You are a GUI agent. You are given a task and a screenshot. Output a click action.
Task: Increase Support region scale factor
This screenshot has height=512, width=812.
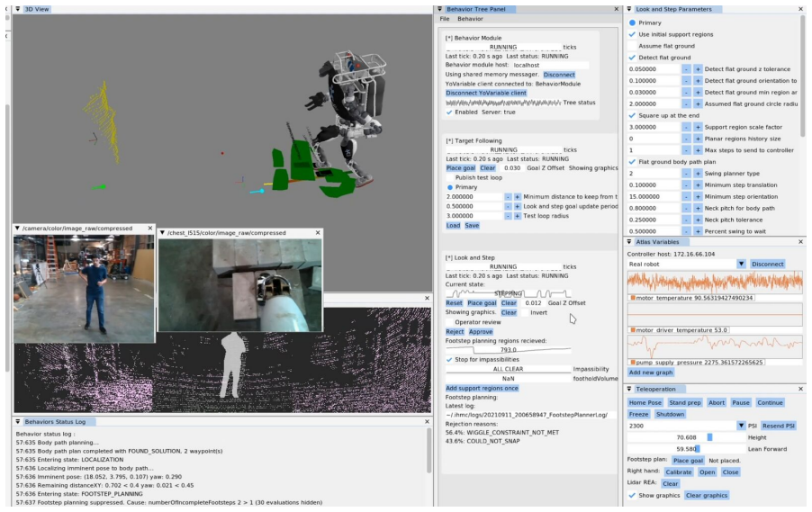click(698, 128)
